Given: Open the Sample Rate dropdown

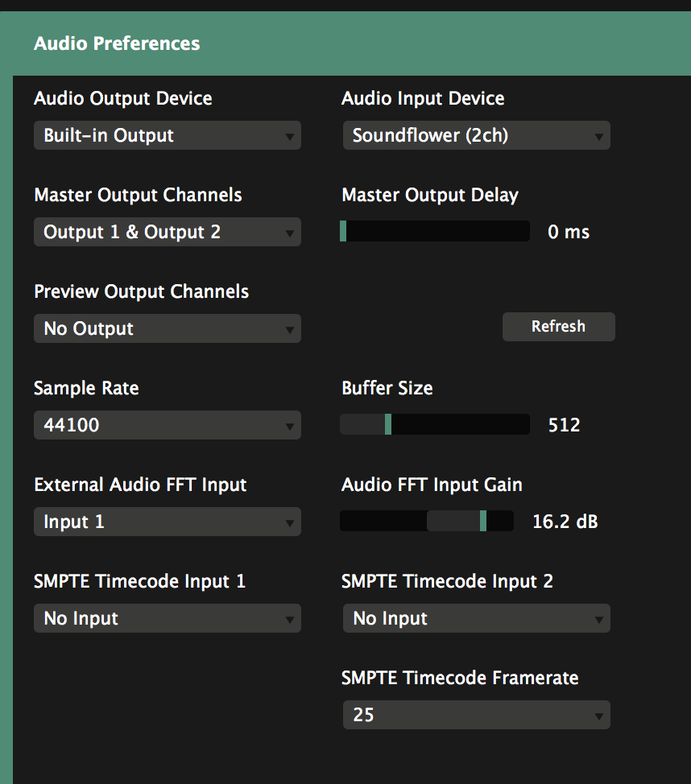Looking at the screenshot, I should point(167,425).
